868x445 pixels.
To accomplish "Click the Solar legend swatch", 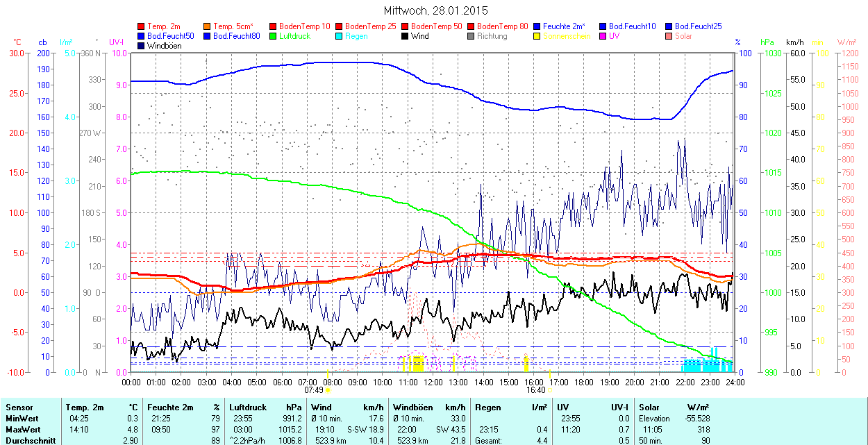I will coord(668,36).
